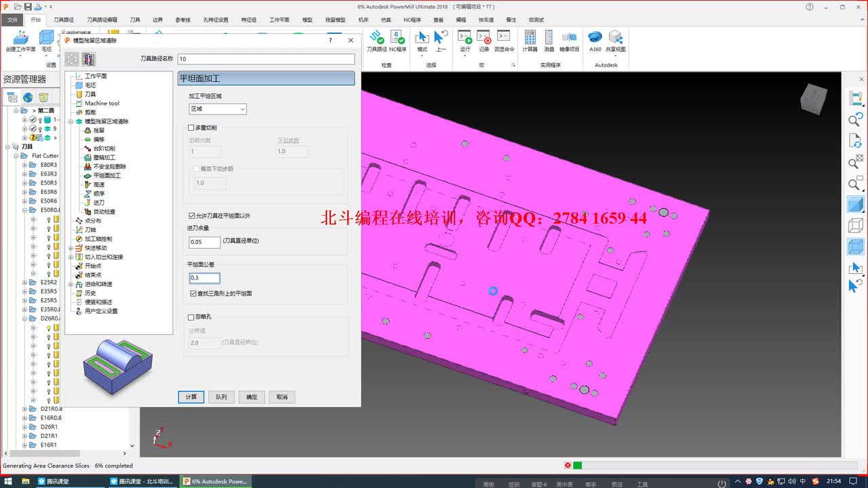
Task: Expand the D21R0.8 tool folder
Action: point(25,409)
